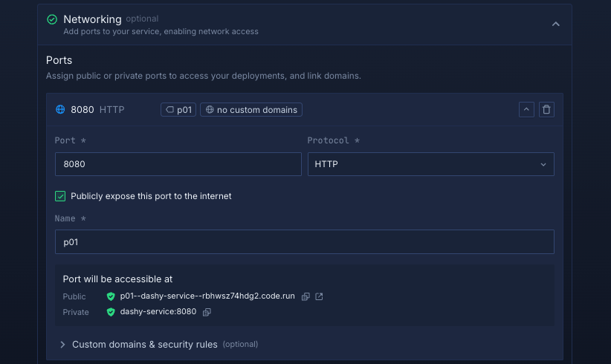Screen dimensions: 611x364
Task: Collapse the Networking section chevron
Action: point(555,25)
